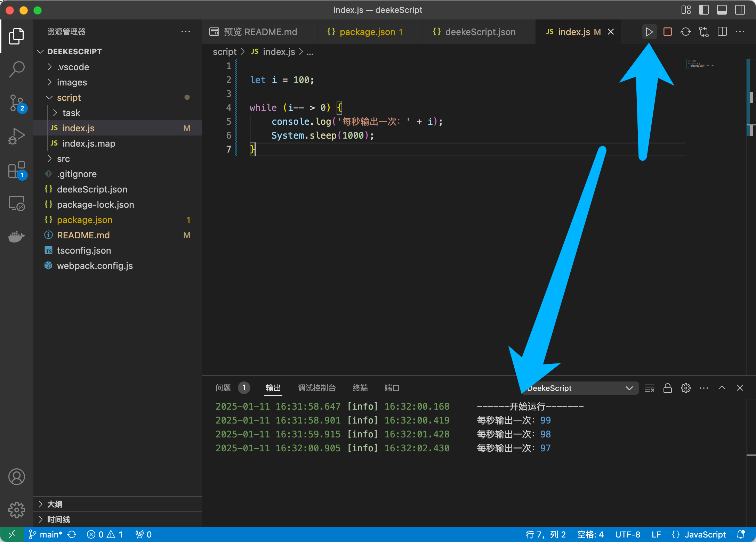The width and height of the screenshot is (756, 542).
Task: Open webpack.config.js in the explorer
Action: [x=95, y=266]
